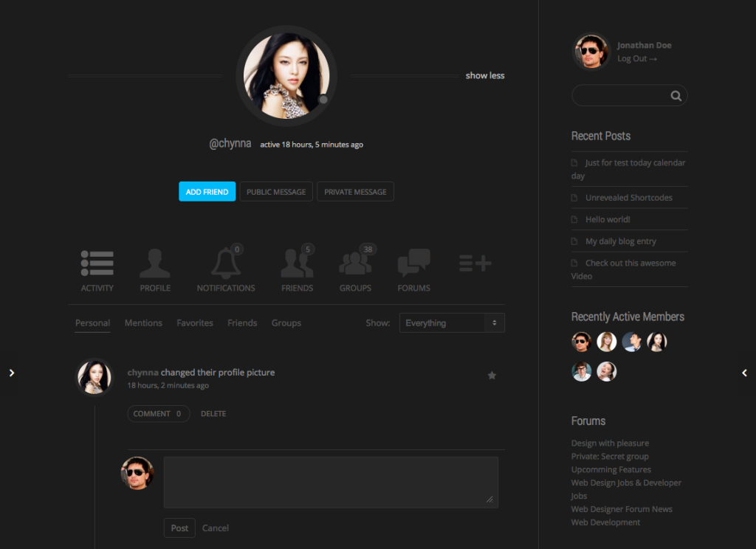Open Forums through the speech bubbles icon
This screenshot has height=549, width=756.
(413, 262)
